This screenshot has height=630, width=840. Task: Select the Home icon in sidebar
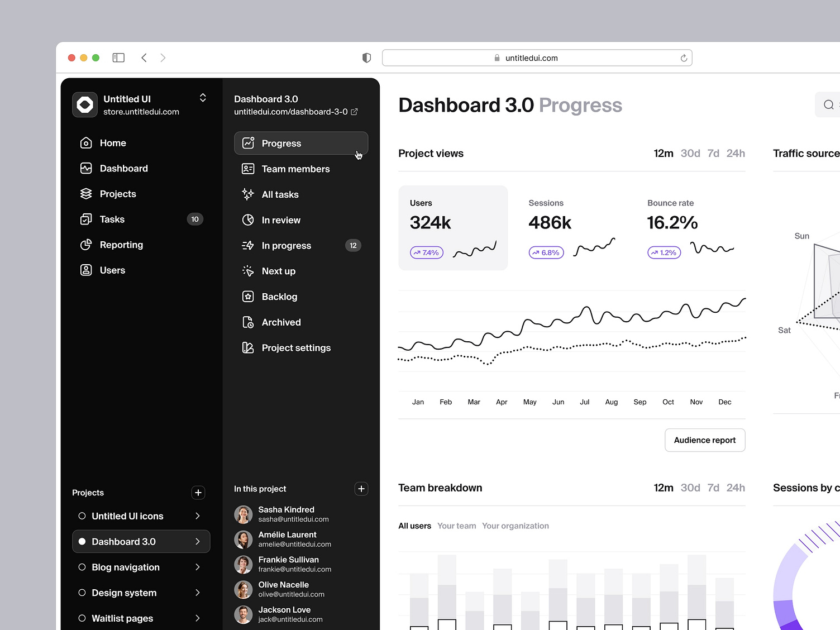pyautogui.click(x=85, y=143)
